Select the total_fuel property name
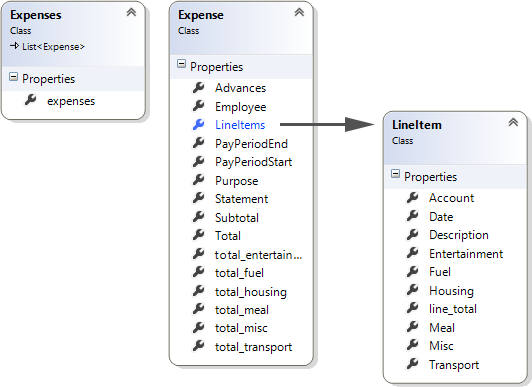Viewport: 532px width, 387px height. pos(239,273)
